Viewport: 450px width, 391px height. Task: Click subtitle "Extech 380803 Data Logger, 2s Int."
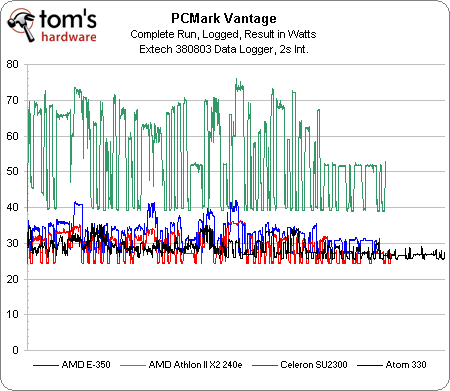[x=224, y=49]
